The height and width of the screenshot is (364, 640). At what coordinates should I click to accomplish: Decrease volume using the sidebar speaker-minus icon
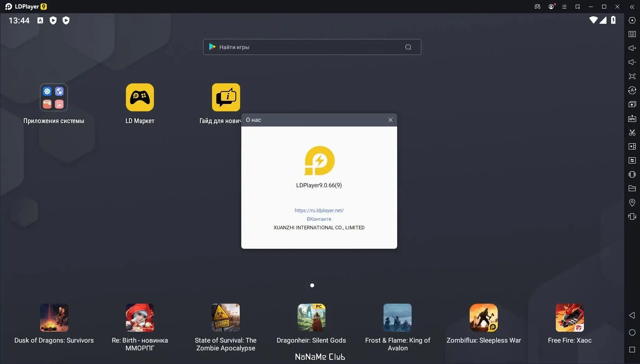tap(632, 62)
